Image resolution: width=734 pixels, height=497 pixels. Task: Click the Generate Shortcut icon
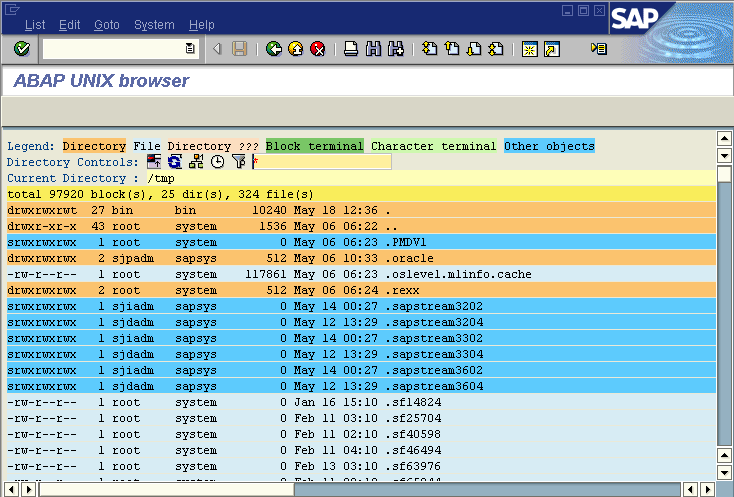pyautogui.click(x=552, y=49)
